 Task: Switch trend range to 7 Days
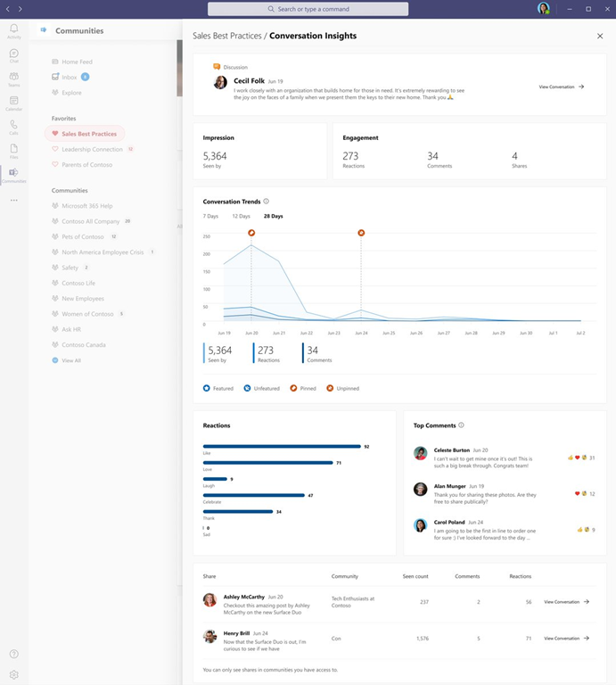tap(210, 217)
